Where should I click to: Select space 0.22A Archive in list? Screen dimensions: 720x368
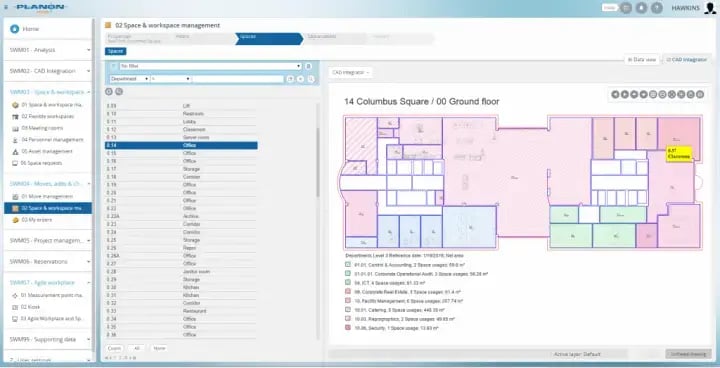[181, 216]
